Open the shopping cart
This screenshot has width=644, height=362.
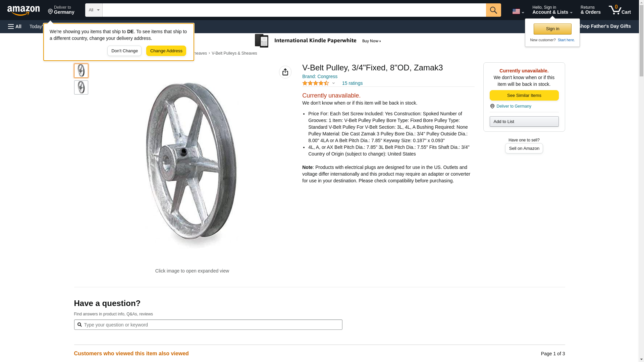(x=620, y=10)
